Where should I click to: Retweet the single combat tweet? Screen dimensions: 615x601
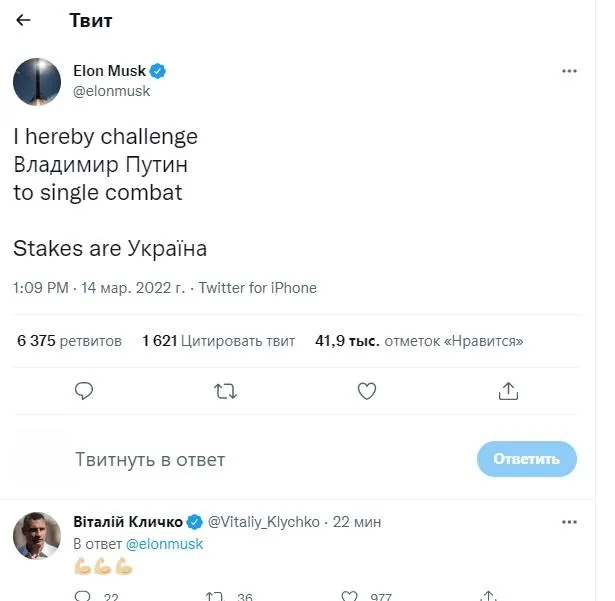click(226, 391)
